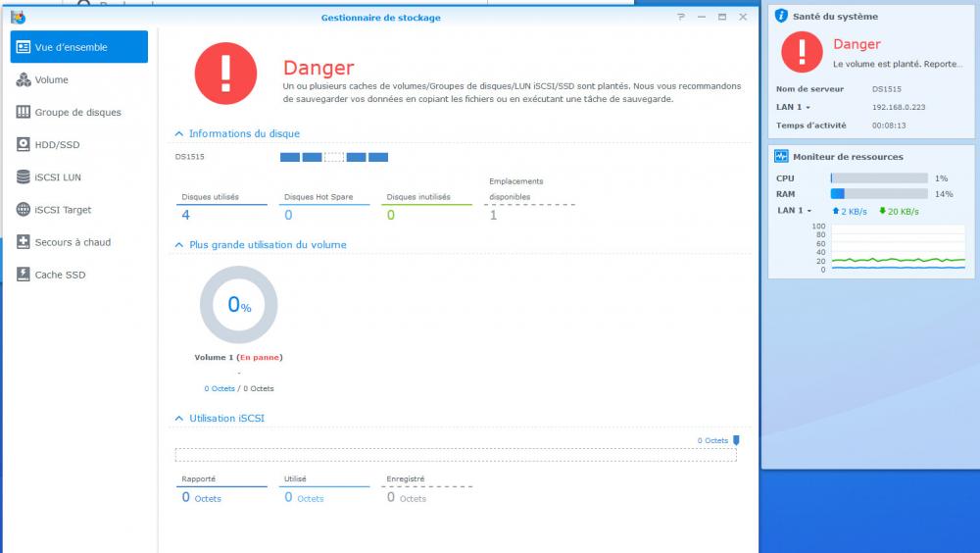
Task: Click the 0 Octets used volume link
Action: pyautogui.click(x=220, y=388)
